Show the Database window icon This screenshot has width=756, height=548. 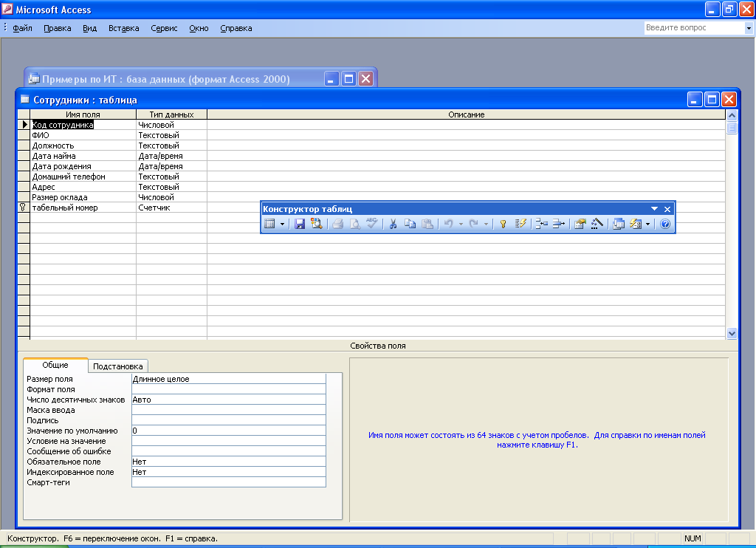click(x=619, y=224)
